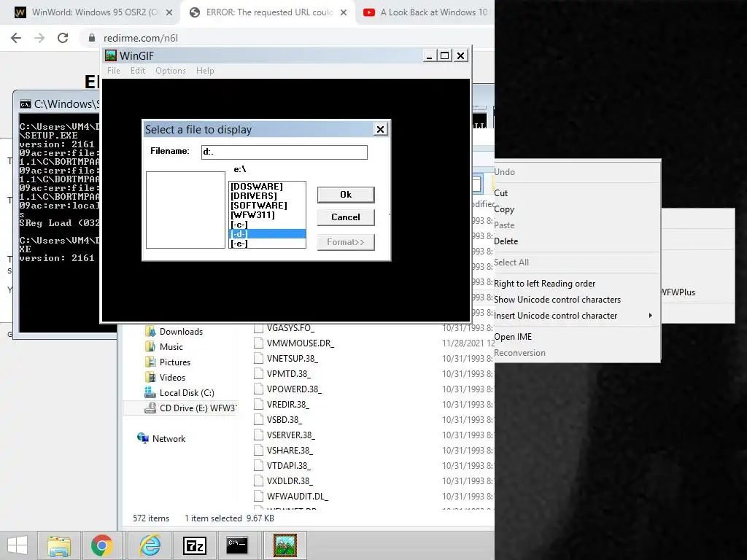Viewport: 747px width, 560px height.
Task: Open 7-Zip from the taskbar
Action: click(194, 545)
